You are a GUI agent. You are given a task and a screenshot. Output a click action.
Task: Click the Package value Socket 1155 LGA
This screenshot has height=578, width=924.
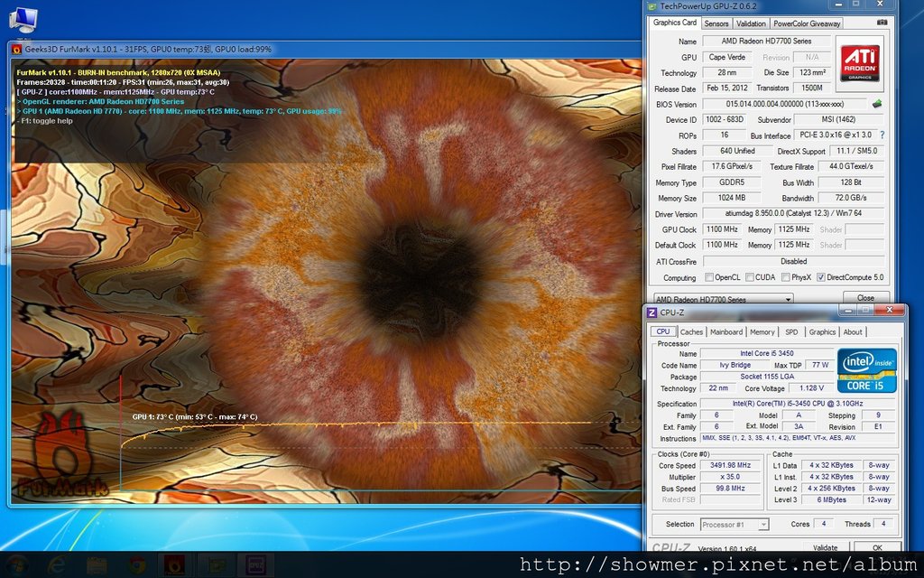click(767, 377)
